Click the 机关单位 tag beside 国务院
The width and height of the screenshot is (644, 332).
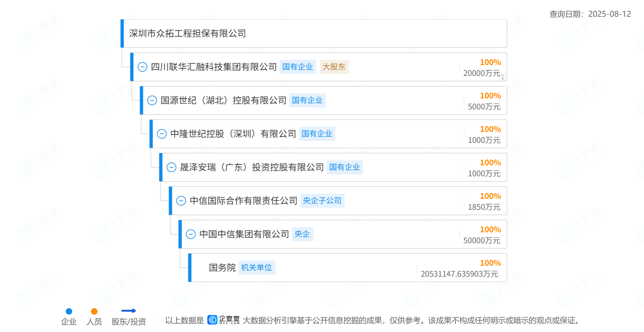point(256,268)
